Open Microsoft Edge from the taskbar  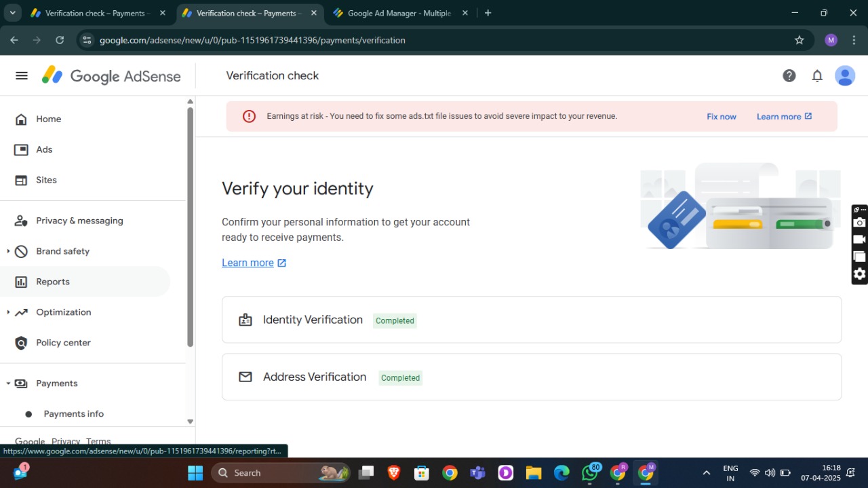tap(561, 473)
